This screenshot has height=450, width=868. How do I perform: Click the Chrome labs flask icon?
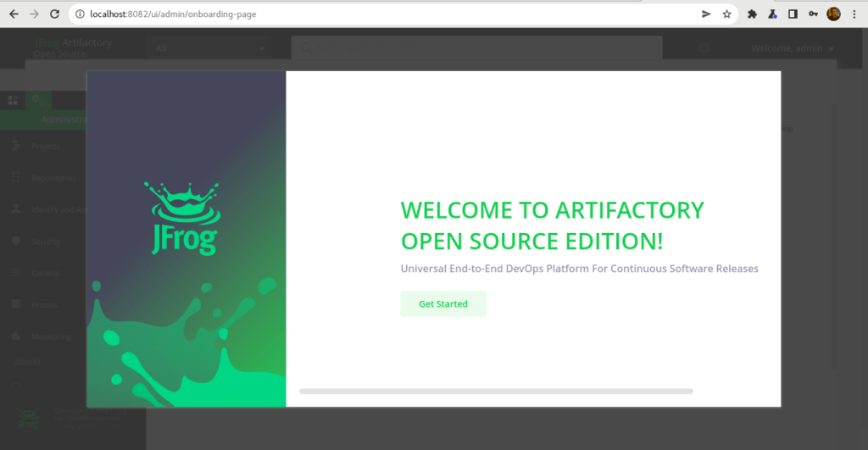click(x=772, y=14)
